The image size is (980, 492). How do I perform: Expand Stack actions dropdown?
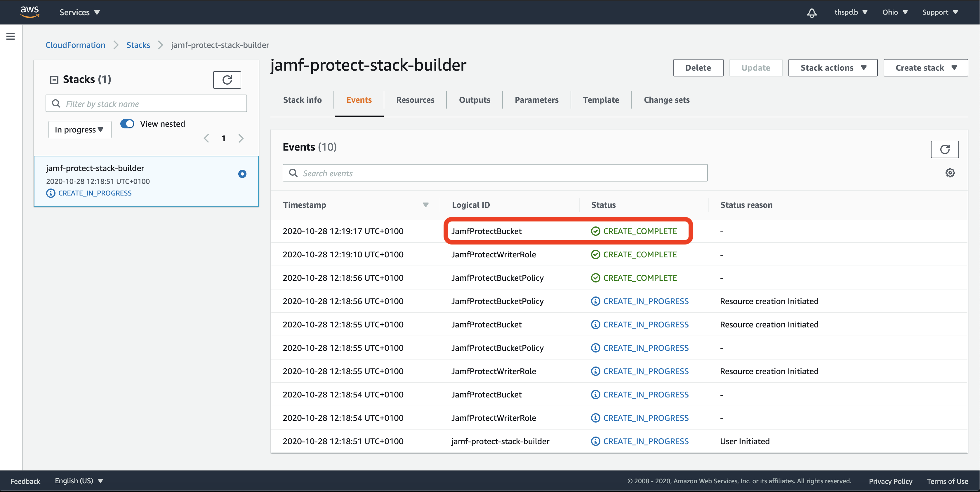(x=833, y=68)
